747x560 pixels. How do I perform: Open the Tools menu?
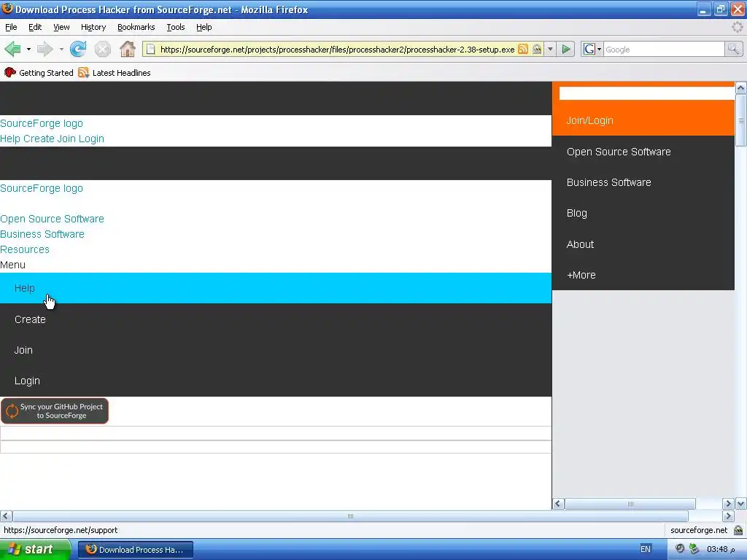click(175, 27)
